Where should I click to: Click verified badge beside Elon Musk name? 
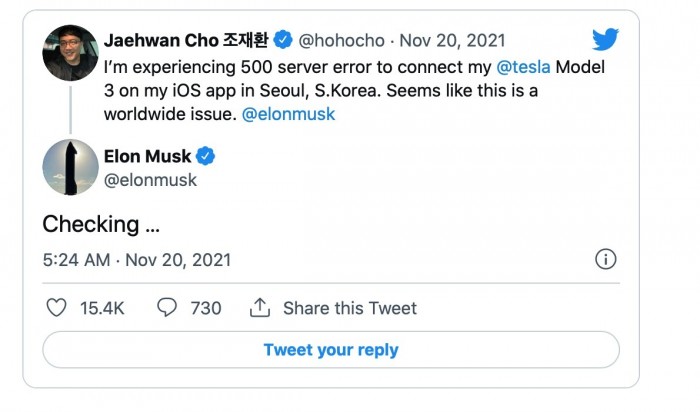pos(207,156)
